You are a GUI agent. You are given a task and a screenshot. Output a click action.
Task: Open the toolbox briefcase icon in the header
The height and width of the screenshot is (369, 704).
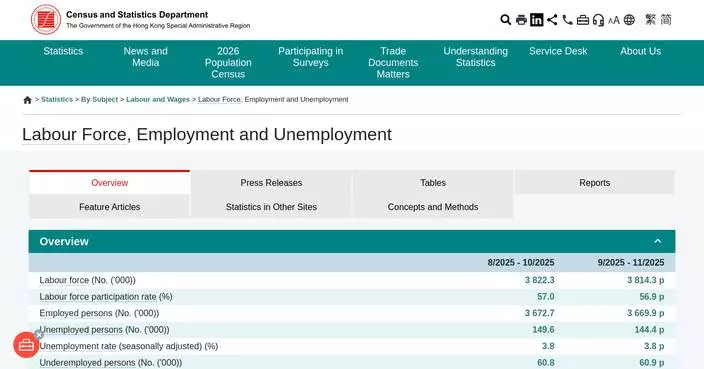pos(583,20)
